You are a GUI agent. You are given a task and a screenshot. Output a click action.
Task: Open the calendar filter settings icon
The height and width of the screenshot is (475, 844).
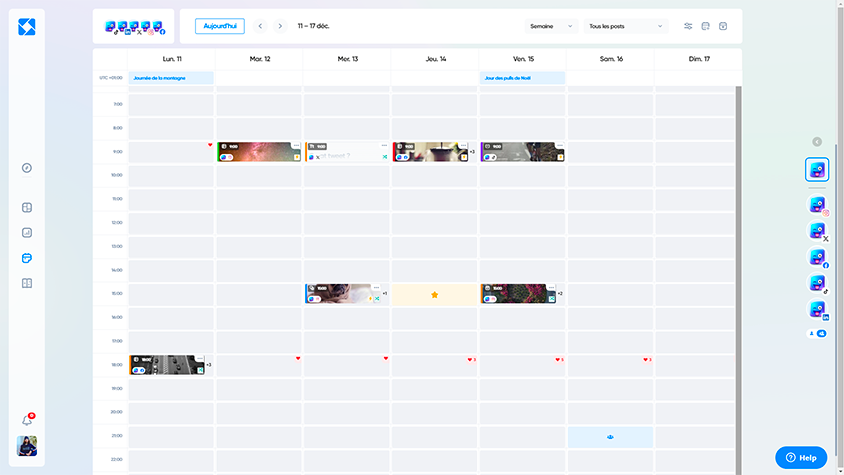pos(688,26)
